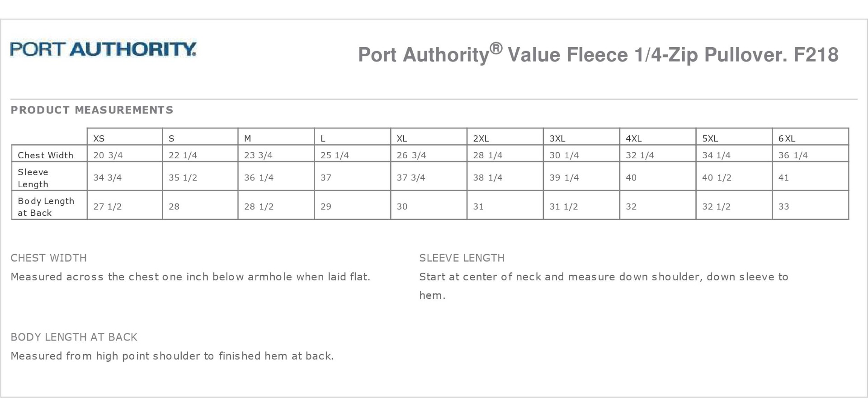
Task: Click the XL sleeve length value 37 3/4
Action: coord(411,178)
